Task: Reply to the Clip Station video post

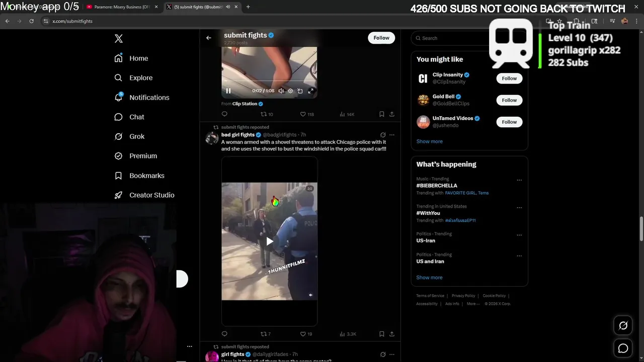Action: [x=224, y=114]
